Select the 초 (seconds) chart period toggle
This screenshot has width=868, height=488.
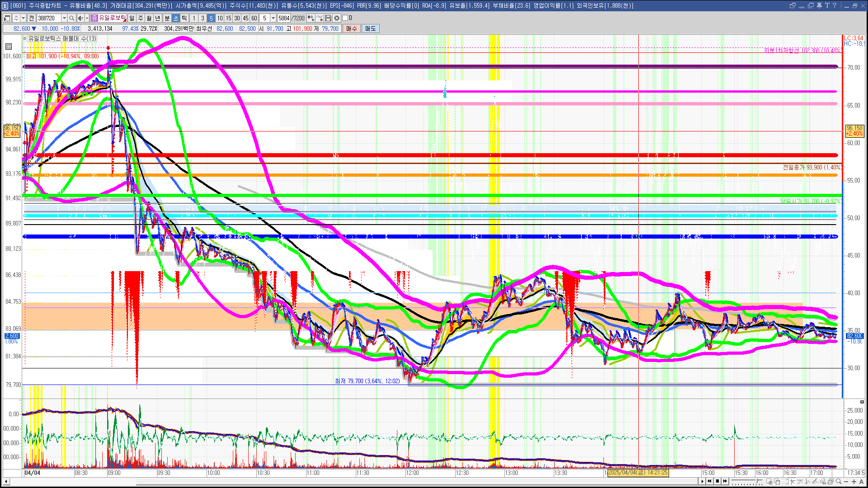(x=176, y=18)
